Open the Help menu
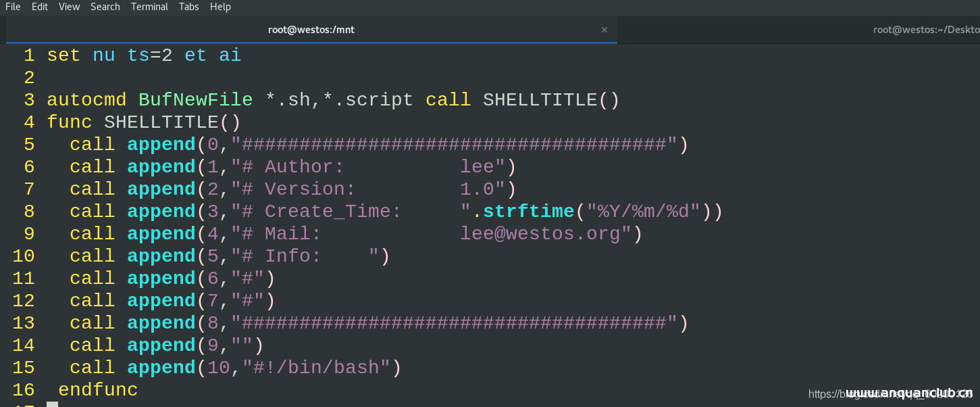Viewport: 980px width, 407px height. (220, 7)
